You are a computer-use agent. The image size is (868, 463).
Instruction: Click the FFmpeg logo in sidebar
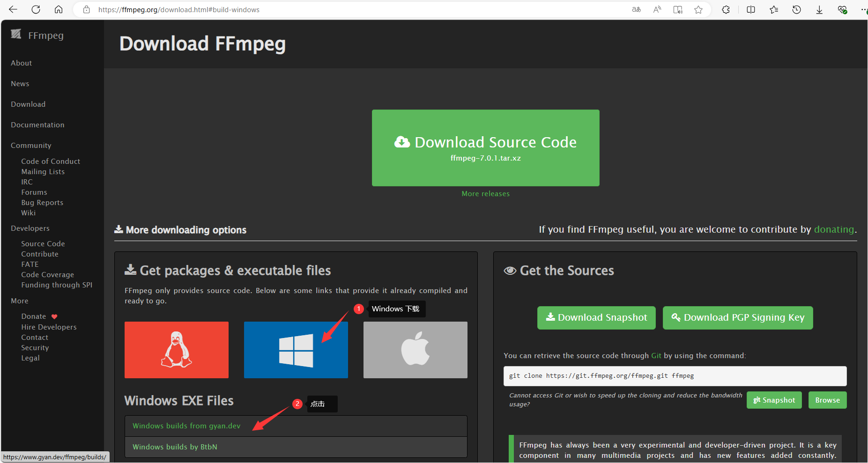[16, 34]
